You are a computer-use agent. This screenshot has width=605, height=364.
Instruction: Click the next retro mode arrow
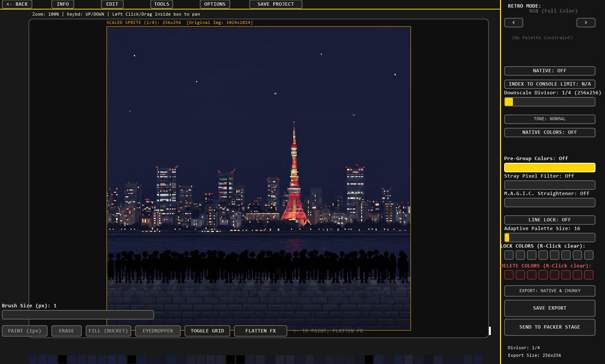[x=586, y=23]
